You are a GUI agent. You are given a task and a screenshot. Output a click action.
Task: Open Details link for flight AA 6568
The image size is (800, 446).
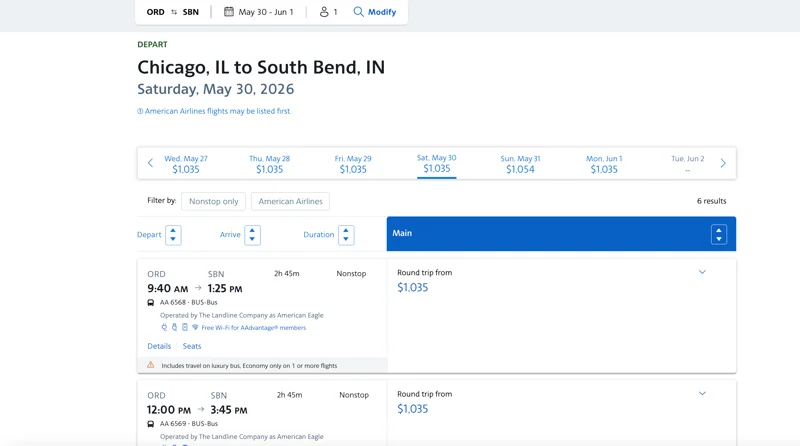click(159, 346)
